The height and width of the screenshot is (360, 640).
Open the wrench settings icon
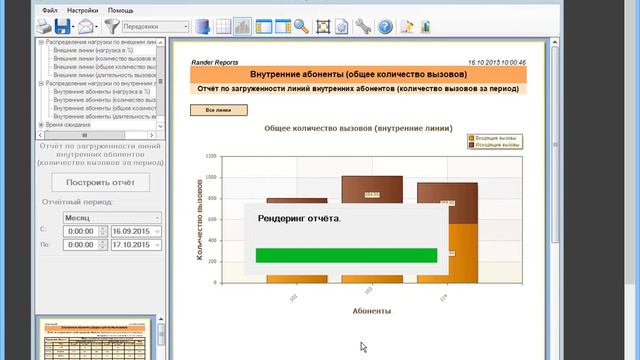(363, 27)
